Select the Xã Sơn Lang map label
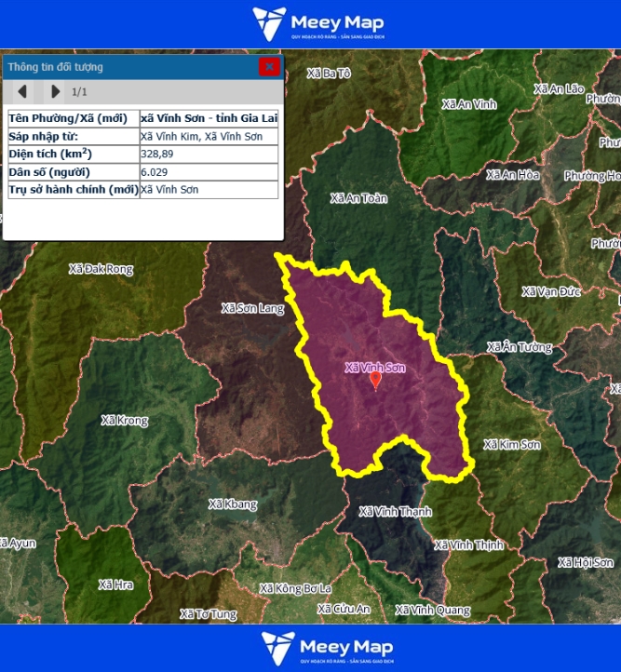Viewport: 621px width, 672px height. (x=252, y=308)
